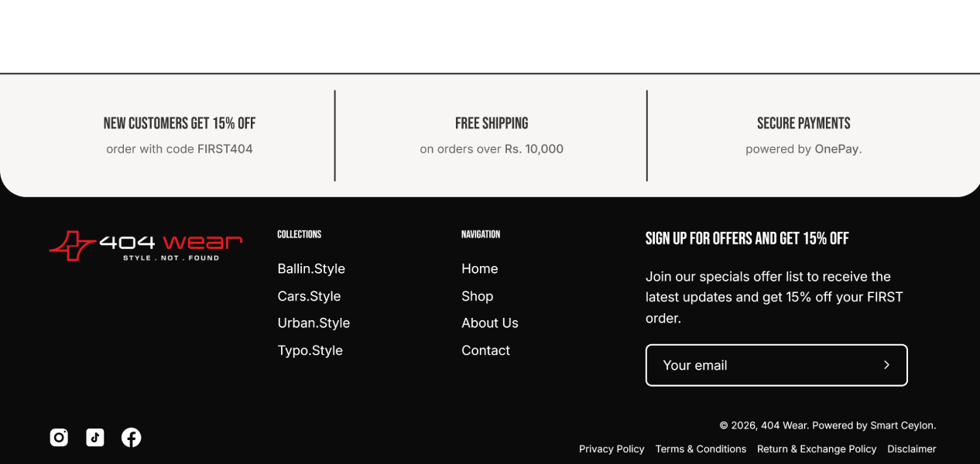Submit email with the arrow icon
The height and width of the screenshot is (464, 980).
[886, 365]
